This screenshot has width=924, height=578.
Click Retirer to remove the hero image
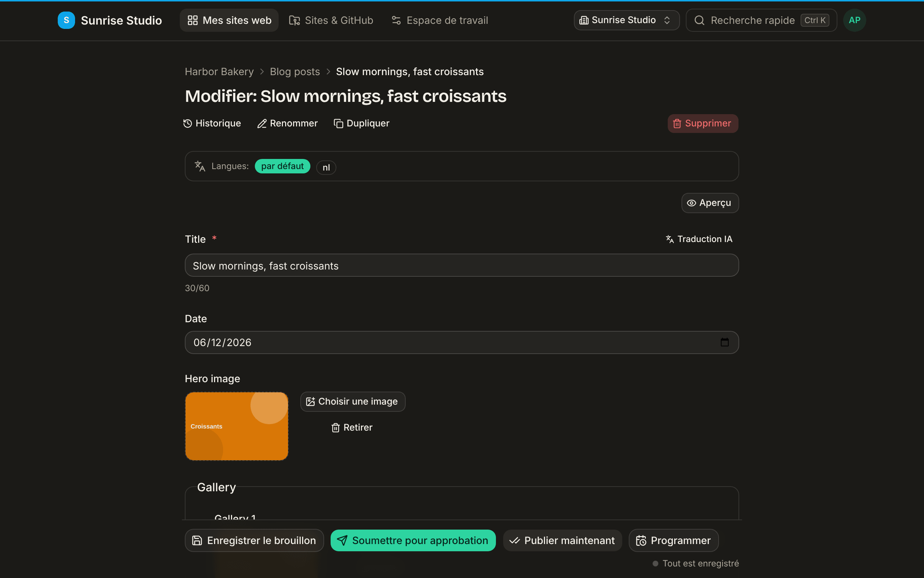tap(352, 428)
